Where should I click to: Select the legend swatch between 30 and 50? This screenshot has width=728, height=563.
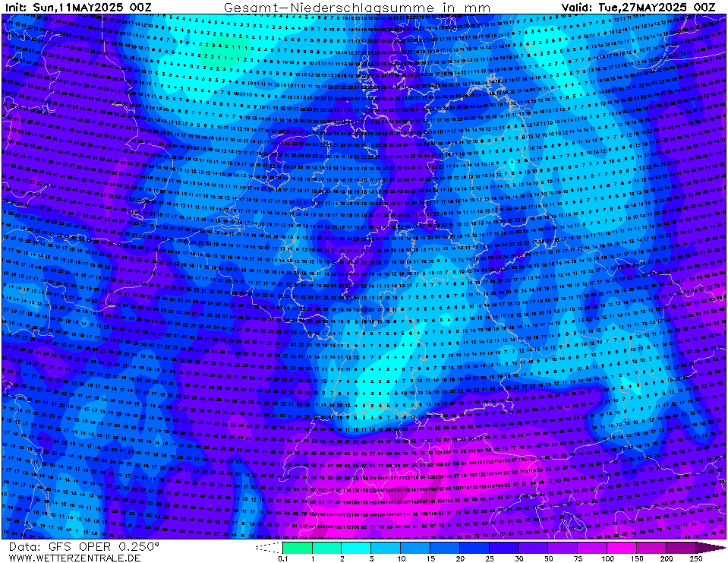click(533, 548)
